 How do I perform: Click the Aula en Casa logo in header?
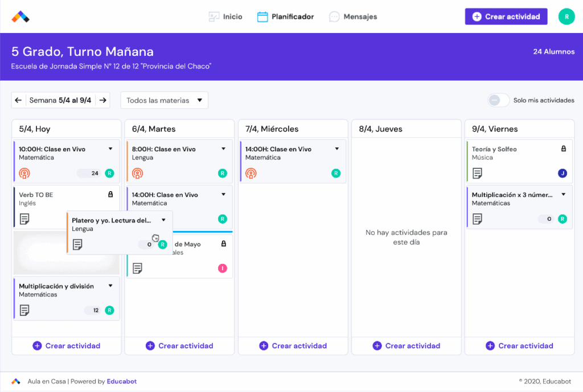pos(20,17)
